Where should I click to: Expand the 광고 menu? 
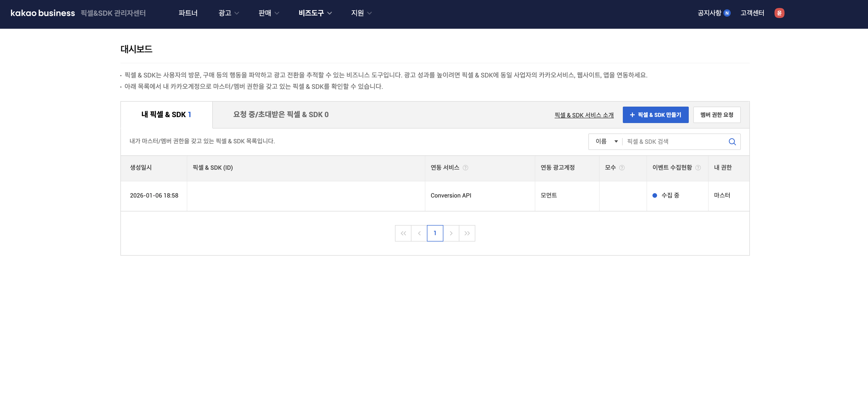point(229,13)
